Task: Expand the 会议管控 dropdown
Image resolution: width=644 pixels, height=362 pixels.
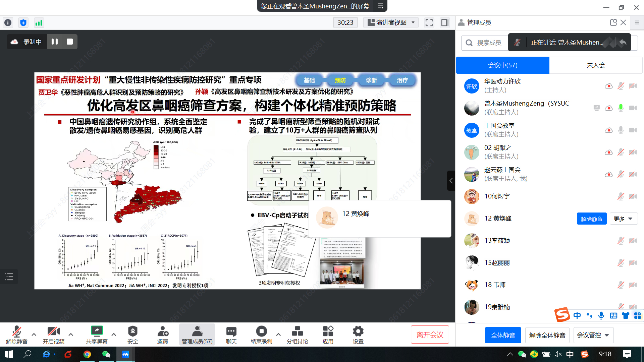Action: click(593, 335)
